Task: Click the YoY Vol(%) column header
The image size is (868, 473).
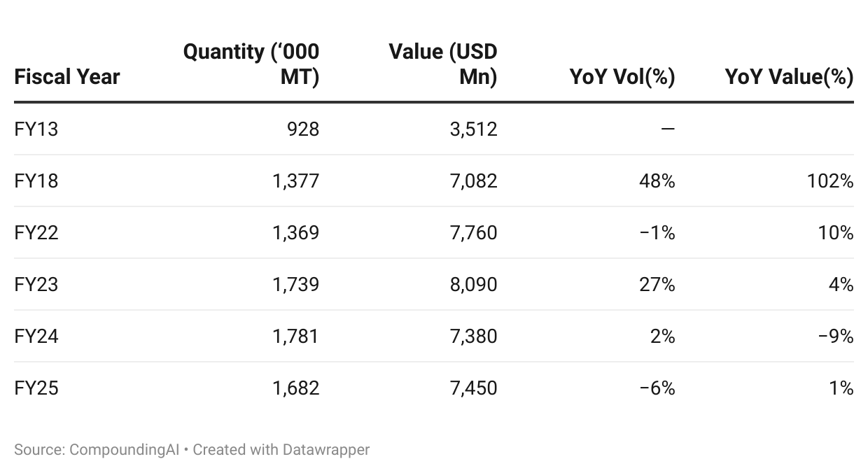Action: (x=622, y=76)
